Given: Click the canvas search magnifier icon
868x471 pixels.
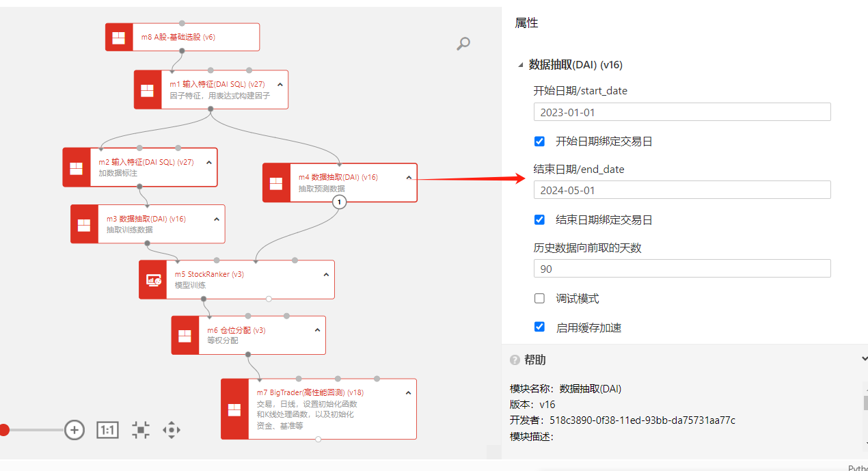Looking at the screenshot, I should click(x=463, y=44).
